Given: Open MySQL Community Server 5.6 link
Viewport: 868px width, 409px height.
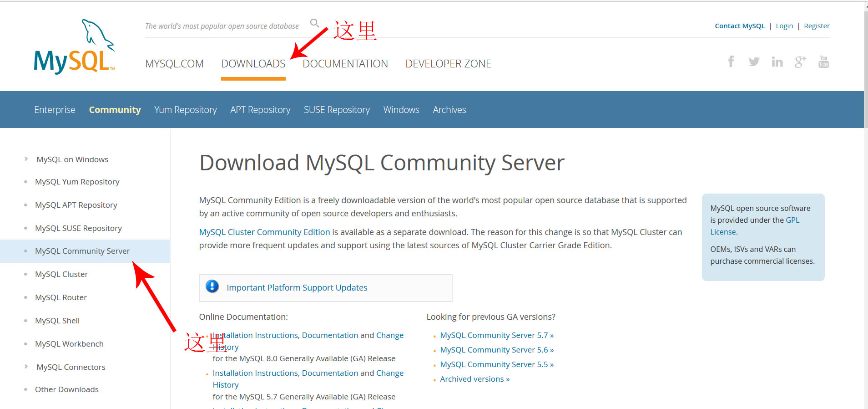Looking at the screenshot, I should 497,350.
